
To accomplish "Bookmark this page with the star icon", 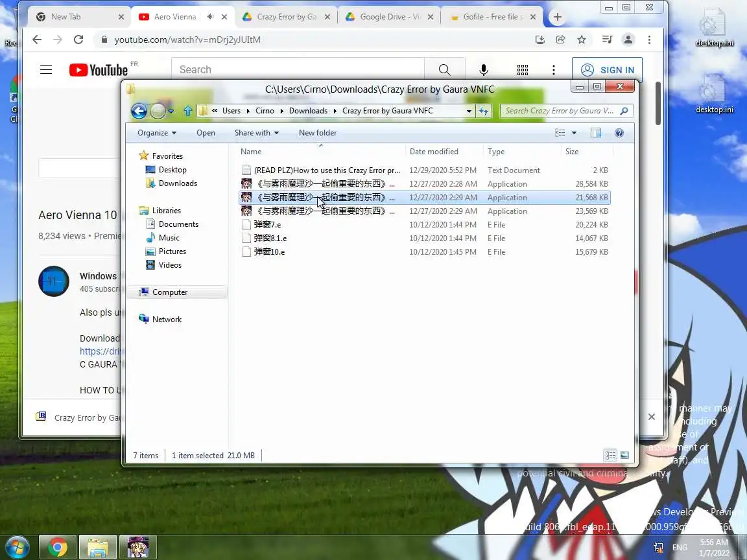I will 582,40.
